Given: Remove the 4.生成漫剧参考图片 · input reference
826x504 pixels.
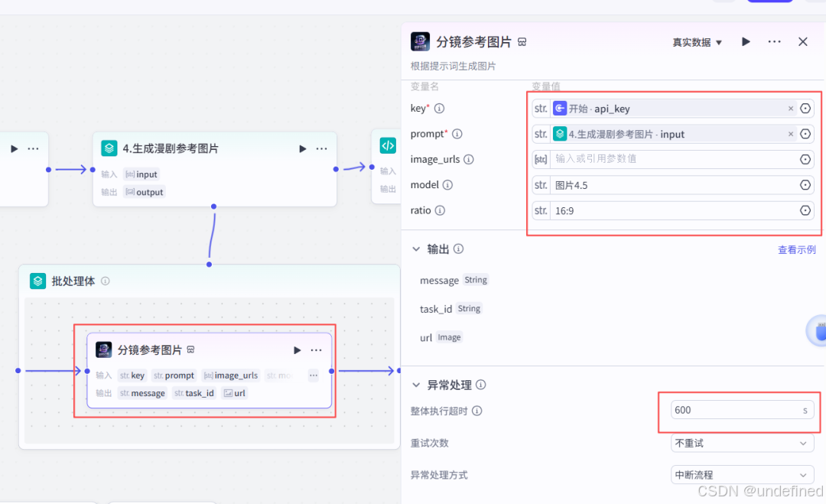Looking at the screenshot, I should [x=790, y=135].
